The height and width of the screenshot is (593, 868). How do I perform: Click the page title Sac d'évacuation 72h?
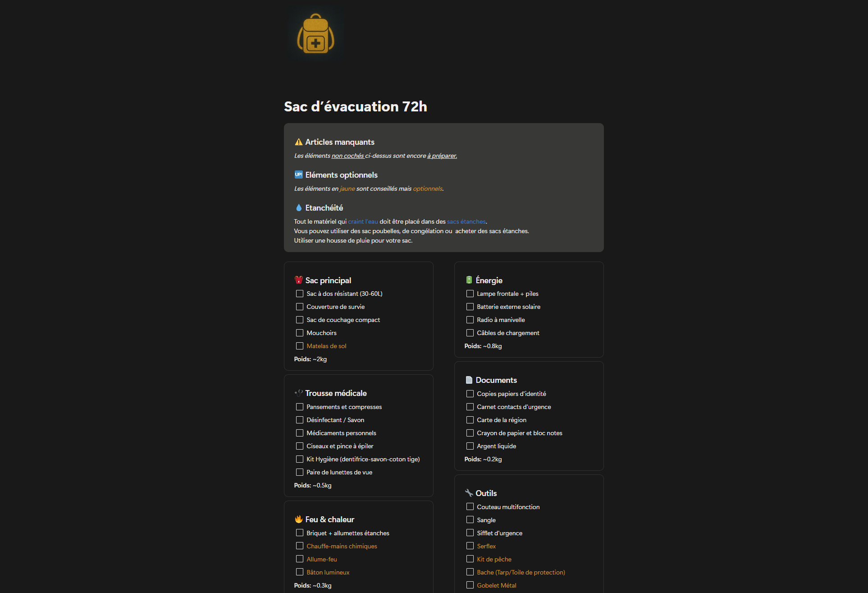pos(355,106)
